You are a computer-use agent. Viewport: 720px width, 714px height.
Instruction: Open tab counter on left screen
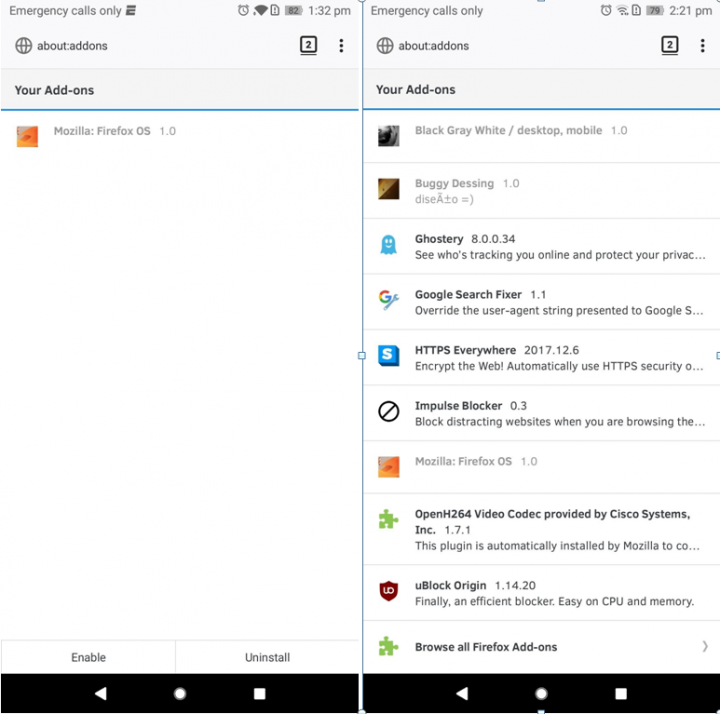pos(308,45)
